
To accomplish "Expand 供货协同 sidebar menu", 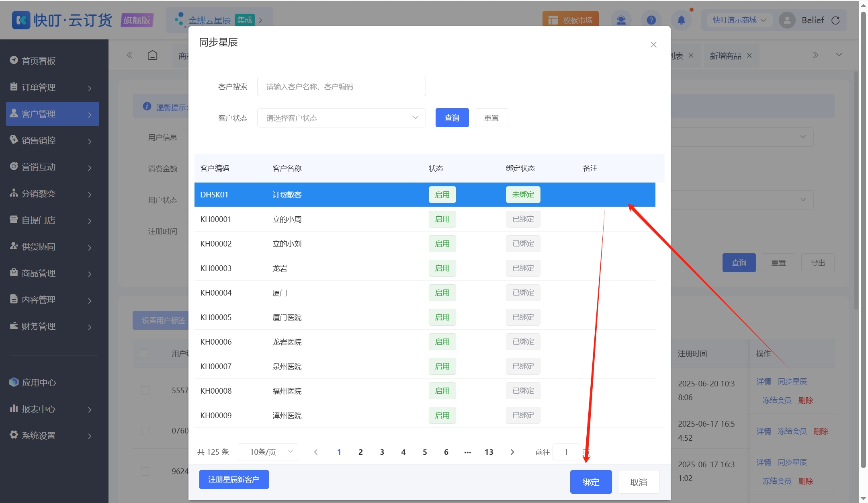I will (52, 246).
